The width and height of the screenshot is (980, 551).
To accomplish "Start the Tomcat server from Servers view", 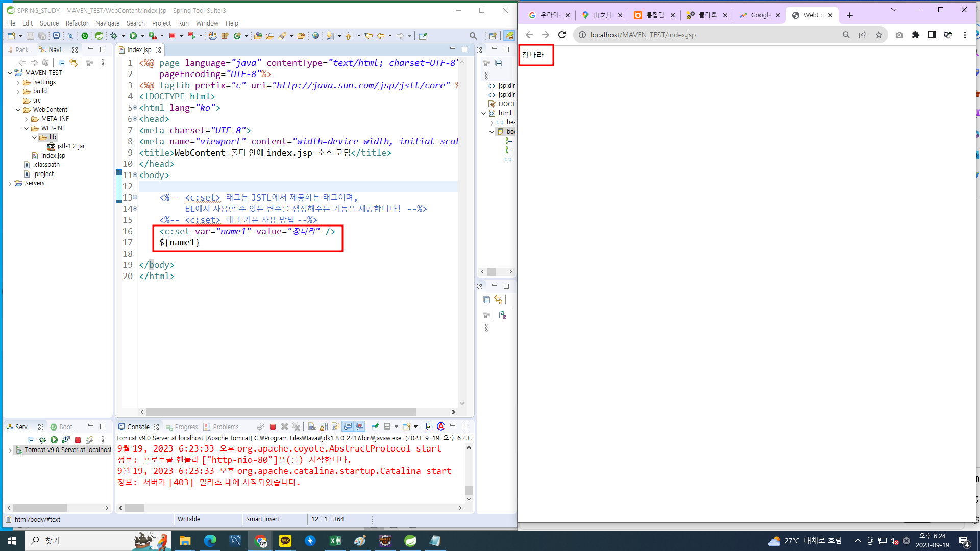I will 54,440.
